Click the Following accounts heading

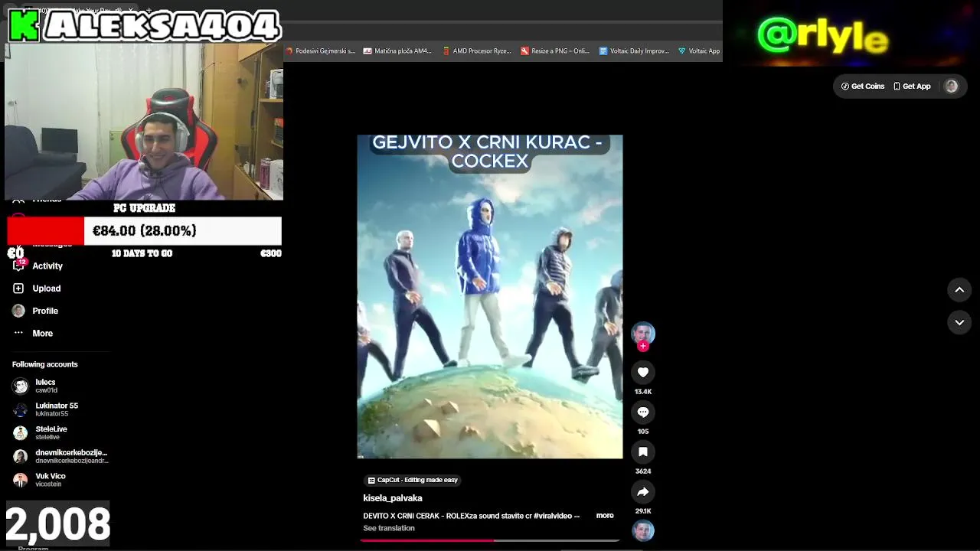click(x=45, y=364)
